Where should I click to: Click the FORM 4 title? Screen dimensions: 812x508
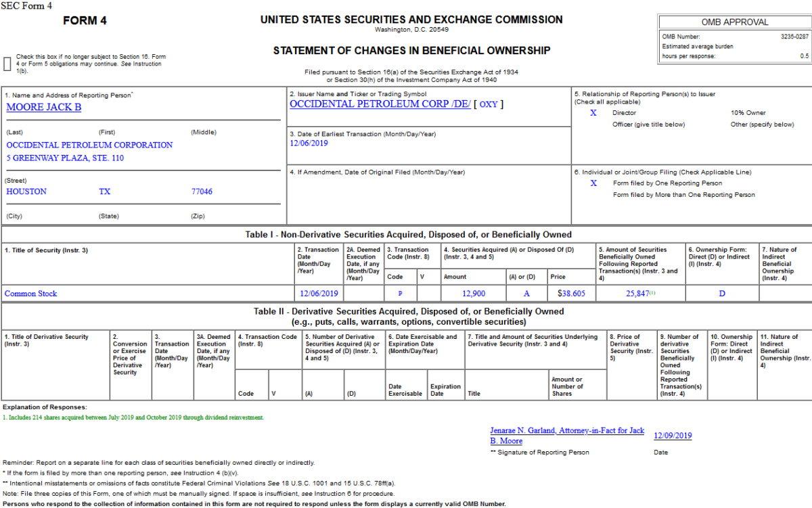pos(85,20)
